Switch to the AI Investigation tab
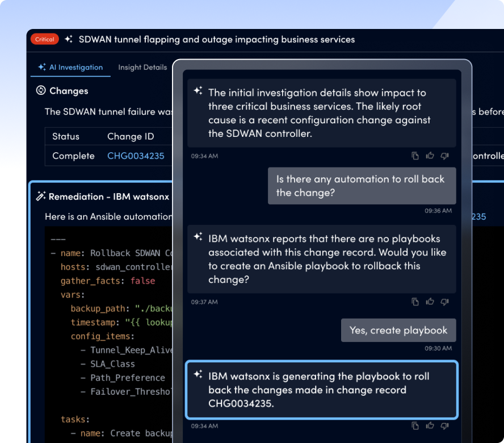The image size is (504, 443). tap(70, 67)
